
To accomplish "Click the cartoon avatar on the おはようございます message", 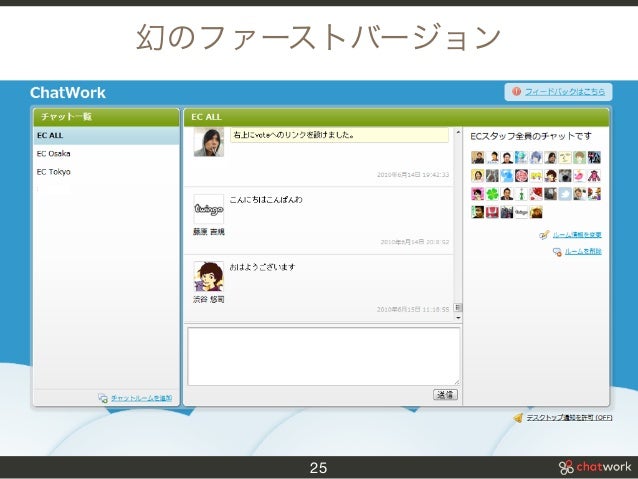I will (x=209, y=276).
